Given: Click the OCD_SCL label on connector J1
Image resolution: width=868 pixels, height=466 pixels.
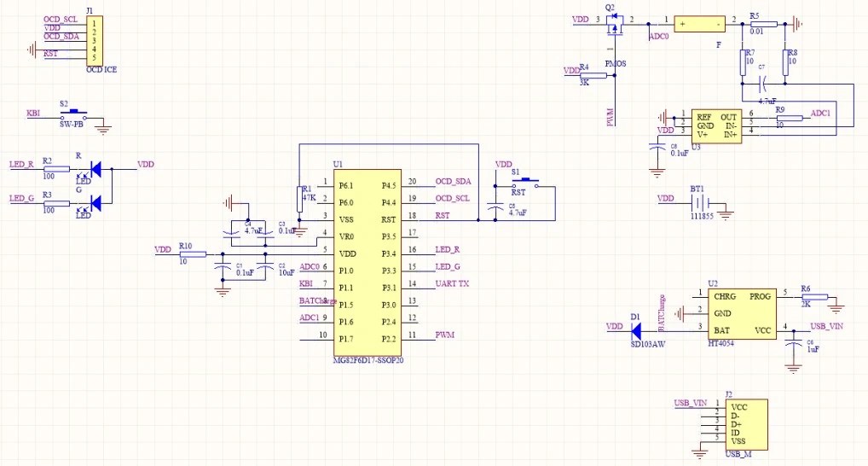Looking at the screenshot, I should [61, 20].
